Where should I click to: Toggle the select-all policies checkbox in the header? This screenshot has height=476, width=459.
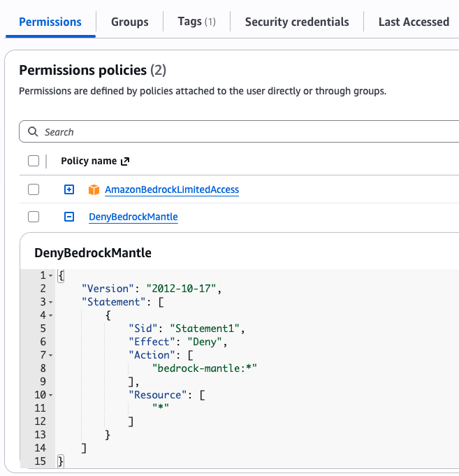click(x=34, y=161)
